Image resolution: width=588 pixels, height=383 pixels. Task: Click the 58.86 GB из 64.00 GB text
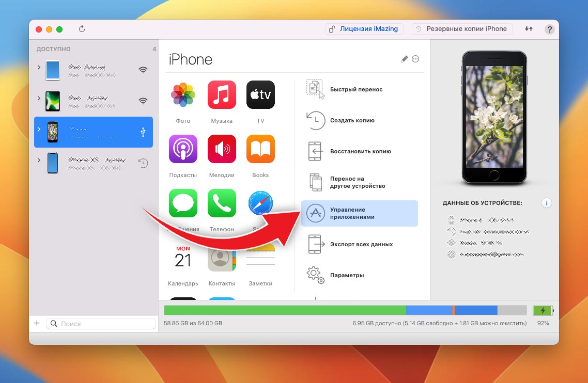[193, 323]
